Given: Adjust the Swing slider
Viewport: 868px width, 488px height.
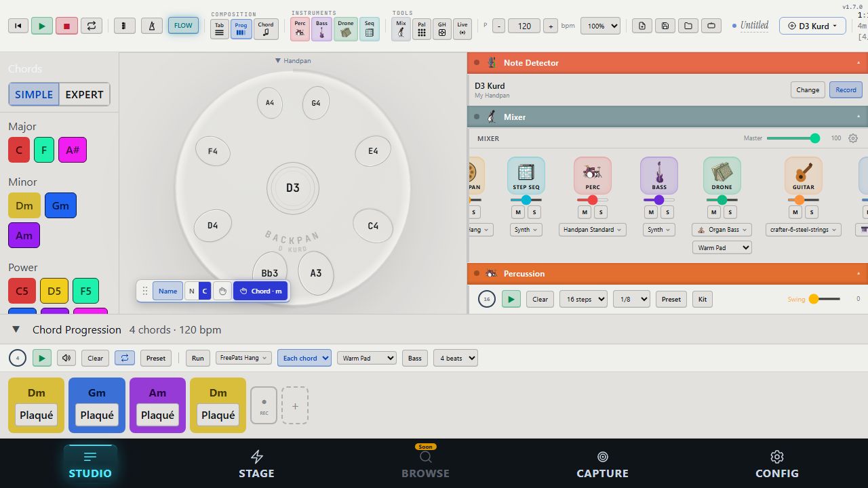Looking at the screenshot, I should click(825, 299).
